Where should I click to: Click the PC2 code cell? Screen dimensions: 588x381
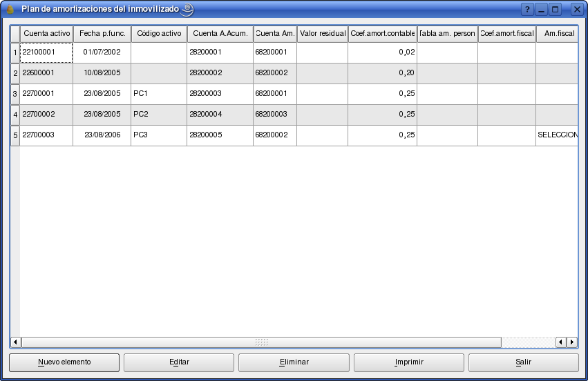point(159,115)
